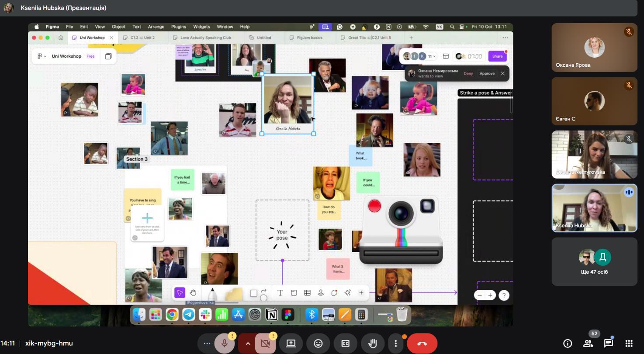Screen dimensions: 644x354
Task: Expand the collaborators list showing 11
Action: point(432,56)
